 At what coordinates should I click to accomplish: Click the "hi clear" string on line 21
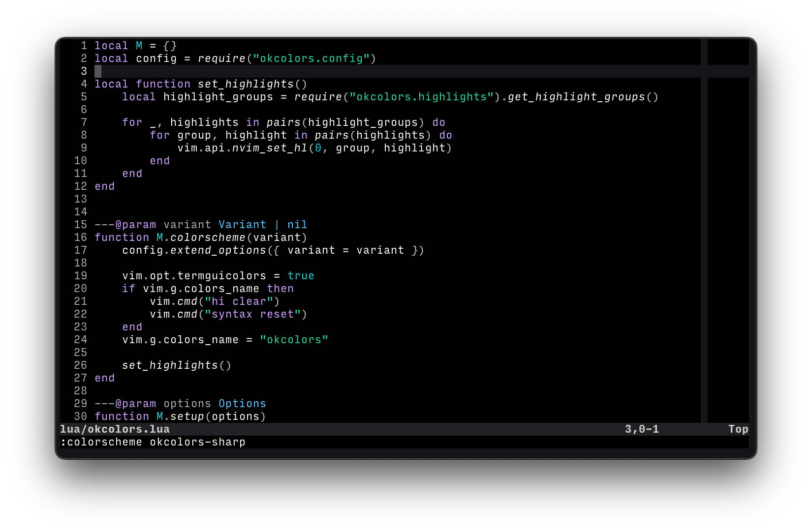(x=239, y=301)
